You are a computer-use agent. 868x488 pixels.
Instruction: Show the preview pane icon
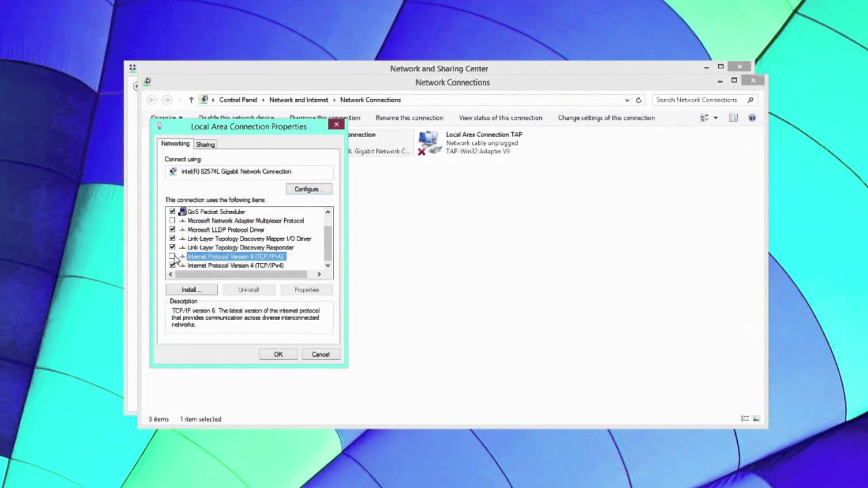click(733, 118)
